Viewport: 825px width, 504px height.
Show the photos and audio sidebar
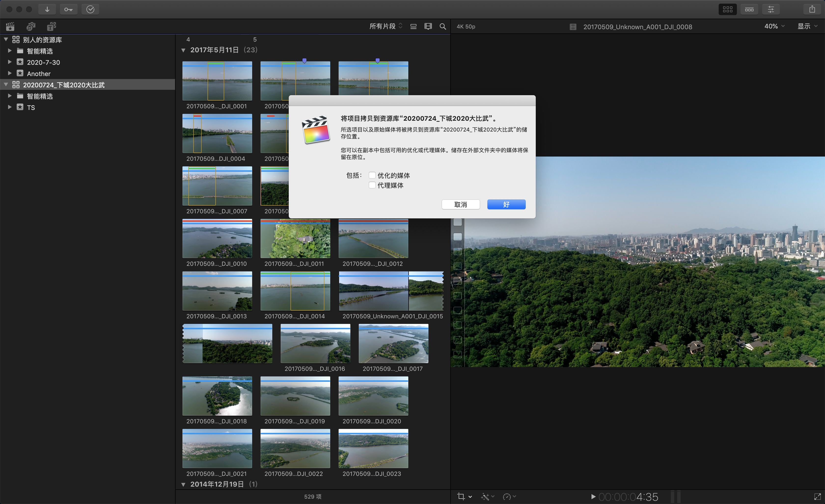click(x=31, y=27)
